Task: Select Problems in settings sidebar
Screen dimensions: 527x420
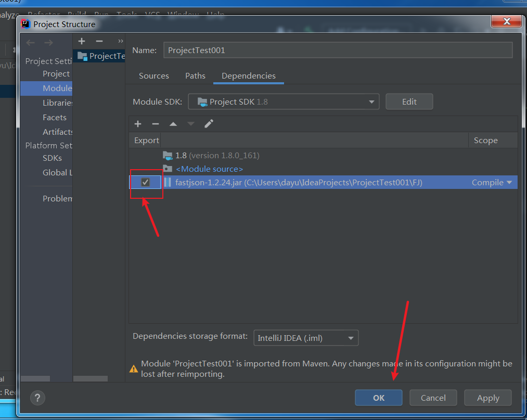Action: pos(57,198)
